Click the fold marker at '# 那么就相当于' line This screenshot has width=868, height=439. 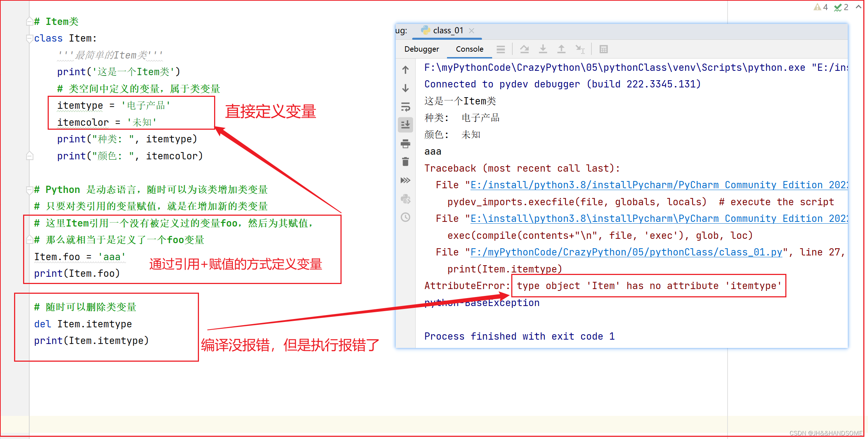pyautogui.click(x=30, y=240)
